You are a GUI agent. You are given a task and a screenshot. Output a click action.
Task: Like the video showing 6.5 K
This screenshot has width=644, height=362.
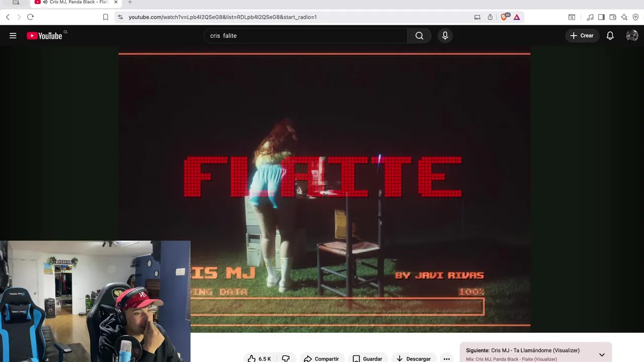click(x=259, y=358)
